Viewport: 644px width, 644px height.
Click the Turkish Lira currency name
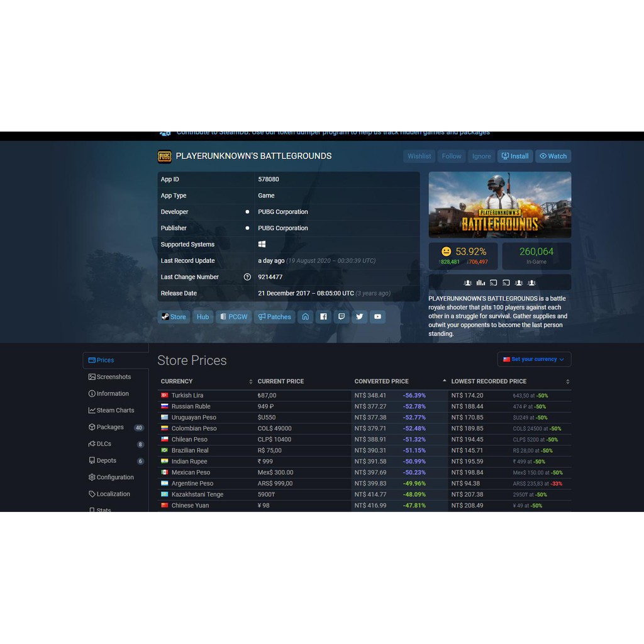click(x=187, y=395)
